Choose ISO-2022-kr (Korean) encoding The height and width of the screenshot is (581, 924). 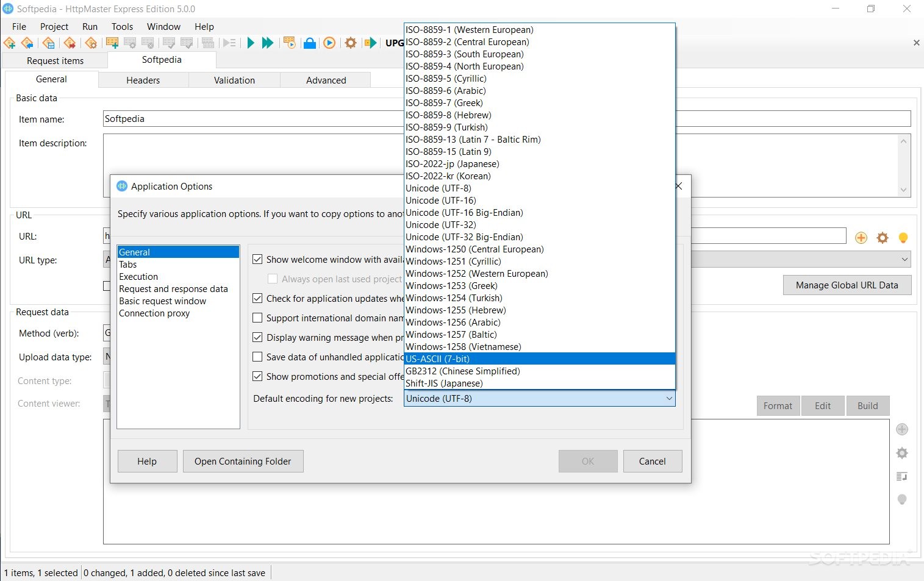[x=540, y=176]
